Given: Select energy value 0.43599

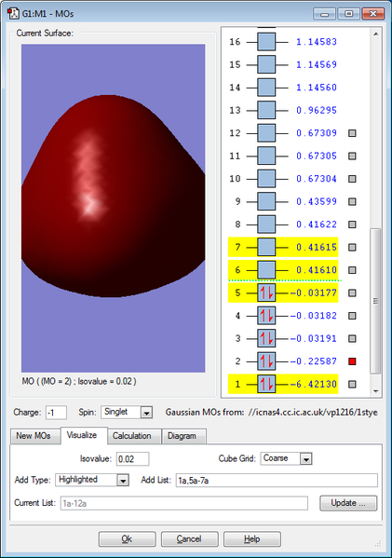Looking at the screenshot, I should coord(317,201).
